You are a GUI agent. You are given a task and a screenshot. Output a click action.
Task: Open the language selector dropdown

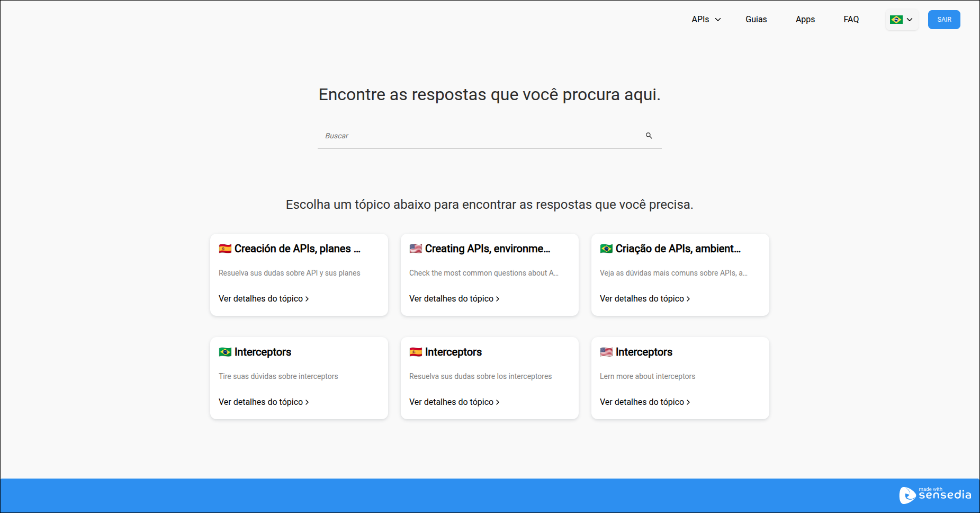click(x=901, y=20)
